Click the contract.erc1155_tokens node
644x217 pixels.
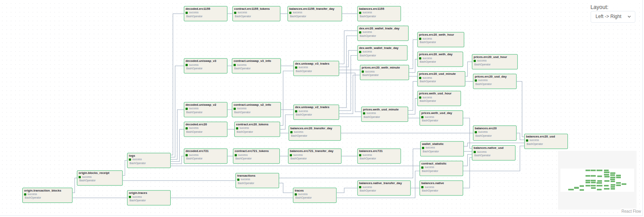[257, 14]
